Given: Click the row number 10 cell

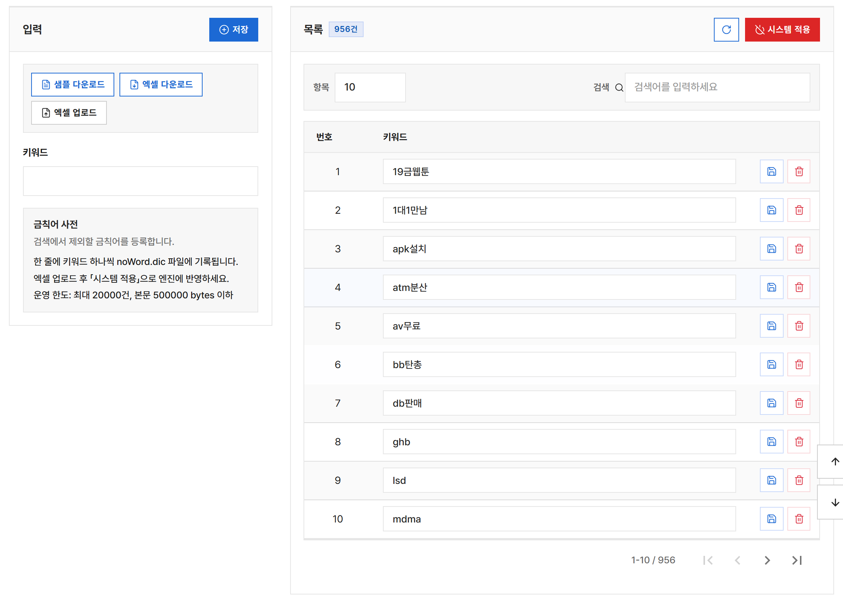Looking at the screenshot, I should point(337,519).
